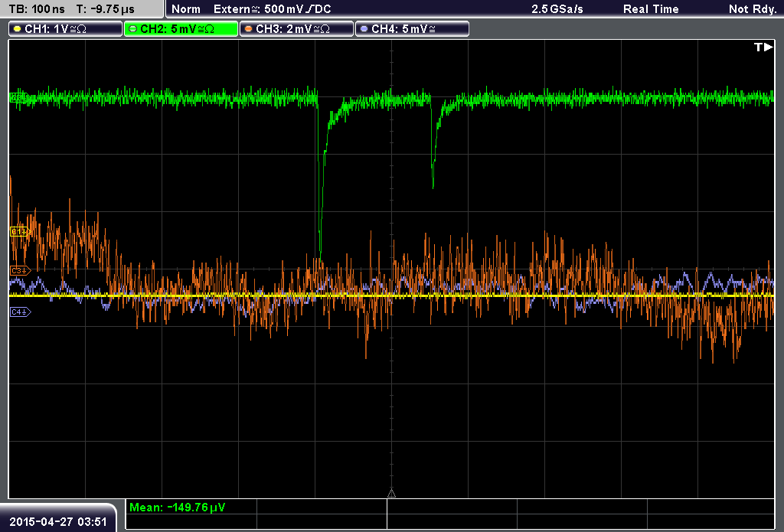Image resolution: width=784 pixels, height=532 pixels.
Task: Select the CH1: 1V channel tab
Action: [x=66, y=29]
